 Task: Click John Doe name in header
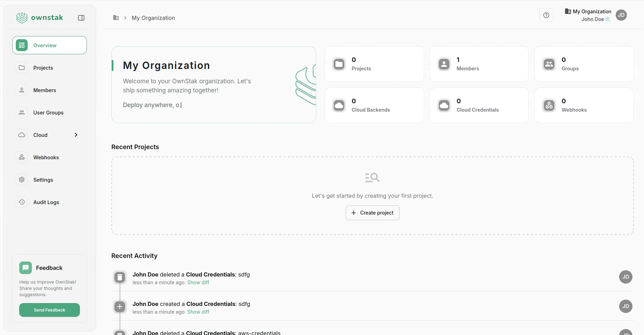pos(593,19)
